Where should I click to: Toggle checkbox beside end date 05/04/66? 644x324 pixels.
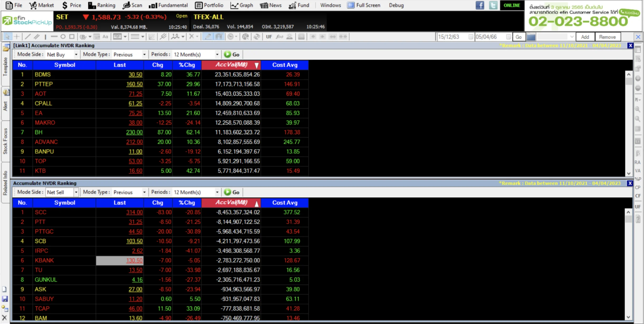pyautogui.click(x=508, y=37)
